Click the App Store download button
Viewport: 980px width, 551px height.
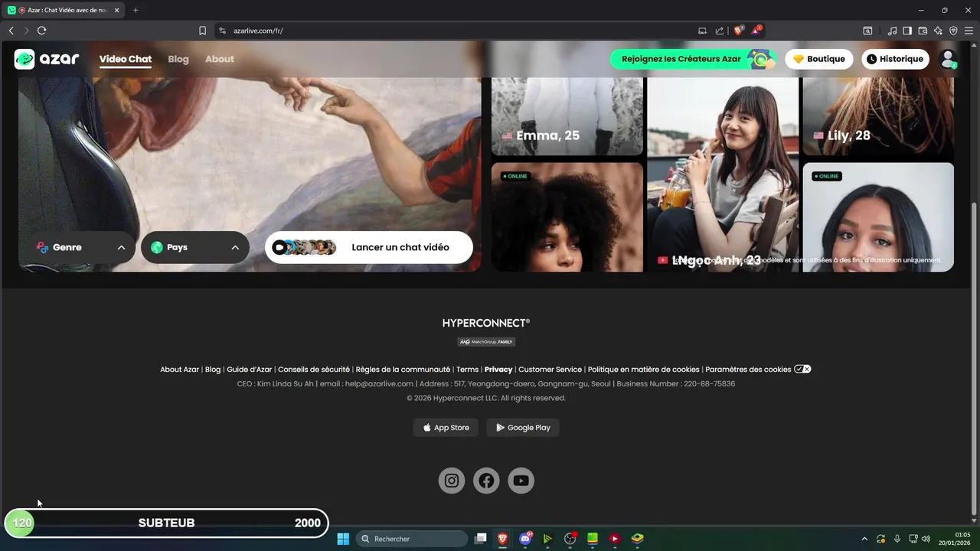(x=446, y=428)
